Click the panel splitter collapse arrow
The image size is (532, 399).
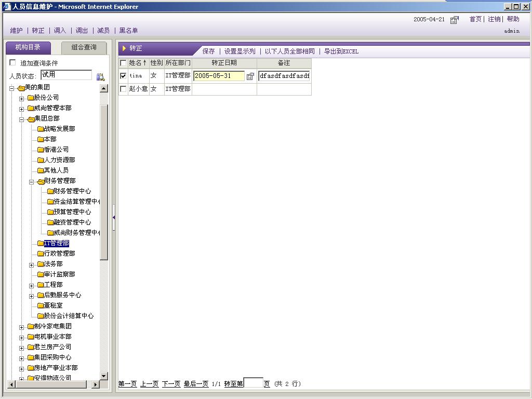coord(114,217)
